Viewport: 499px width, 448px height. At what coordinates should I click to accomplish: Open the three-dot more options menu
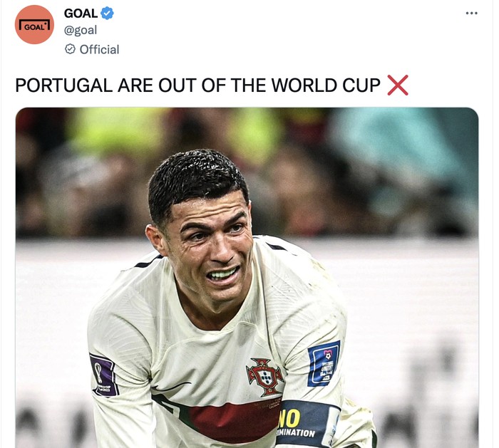471,13
